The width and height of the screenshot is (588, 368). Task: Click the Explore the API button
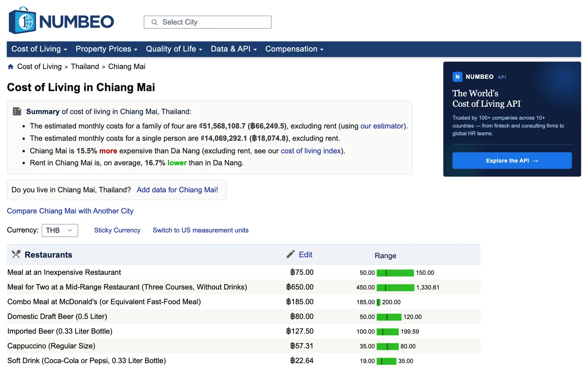tap(512, 161)
